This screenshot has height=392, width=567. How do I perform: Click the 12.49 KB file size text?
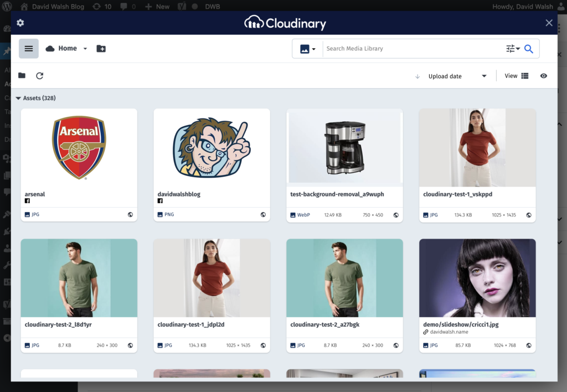333,215
